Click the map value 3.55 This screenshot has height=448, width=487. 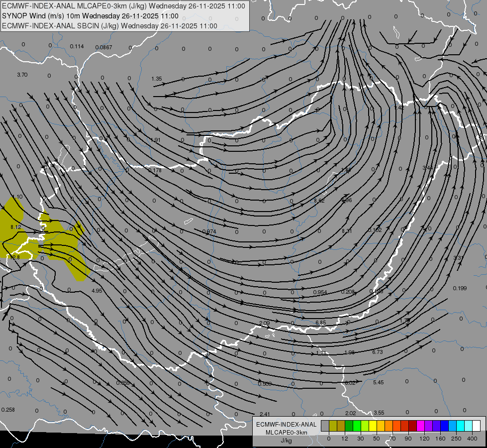pyautogui.click(x=379, y=413)
